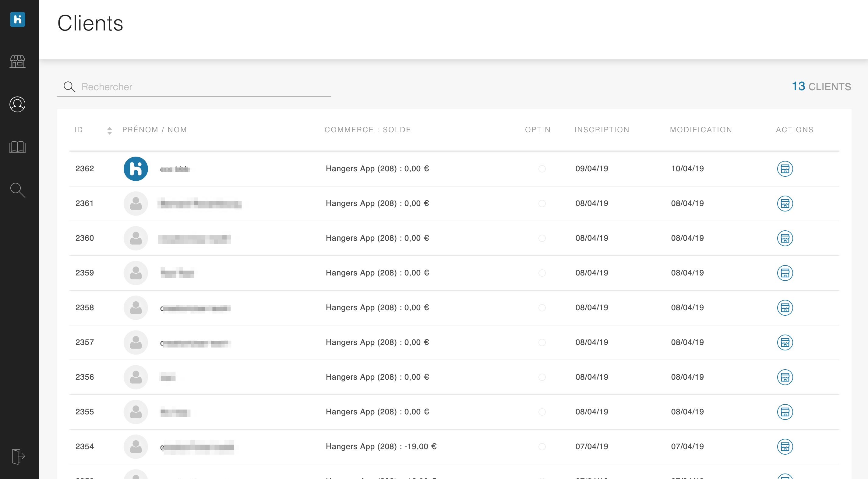The image size is (868, 479).
Task: Open shop action for client 2354
Action: 785,446
